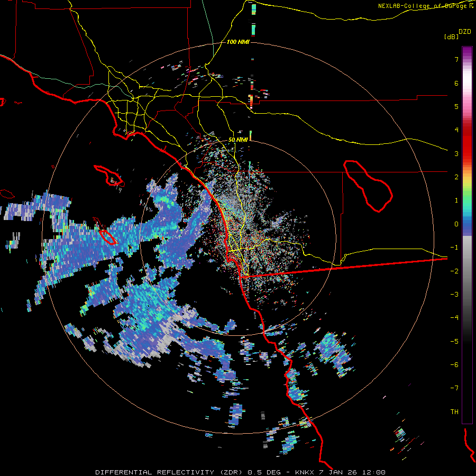This screenshot has width=476, height=476.
Task: Select the positive "2" scale value
Action: 456,177
